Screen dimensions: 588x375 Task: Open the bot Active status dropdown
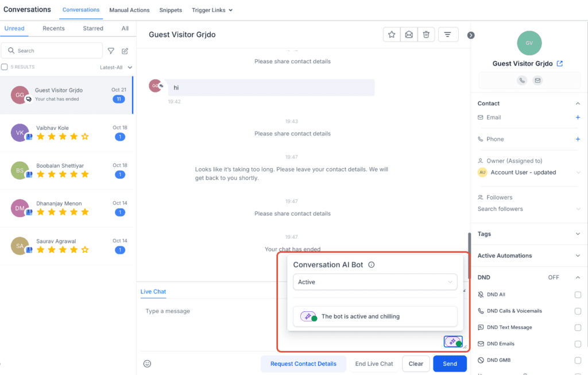tap(374, 282)
